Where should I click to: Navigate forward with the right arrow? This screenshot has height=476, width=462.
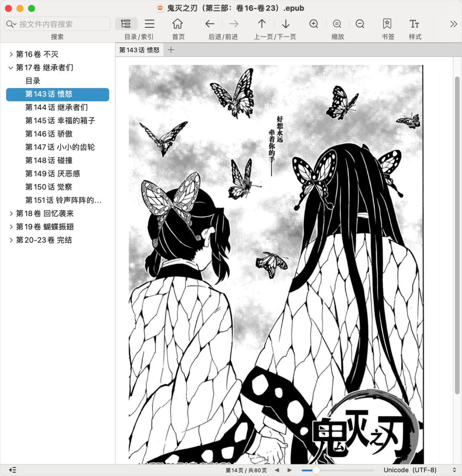(x=234, y=24)
